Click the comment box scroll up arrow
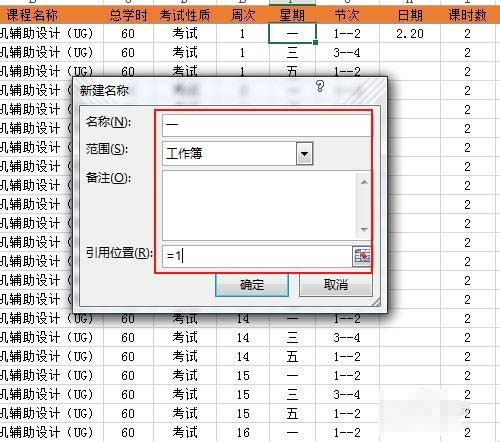The height and width of the screenshot is (442, 500). tap(364, 182)
